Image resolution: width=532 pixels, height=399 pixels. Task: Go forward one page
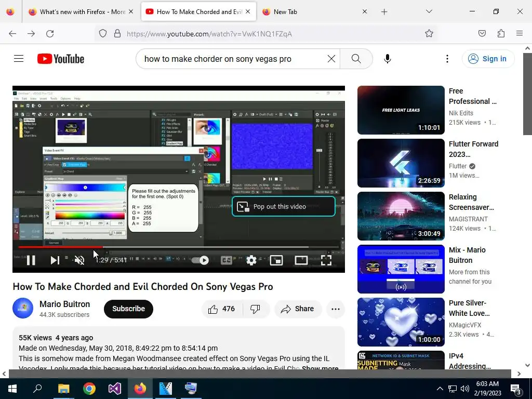point(31,34)
